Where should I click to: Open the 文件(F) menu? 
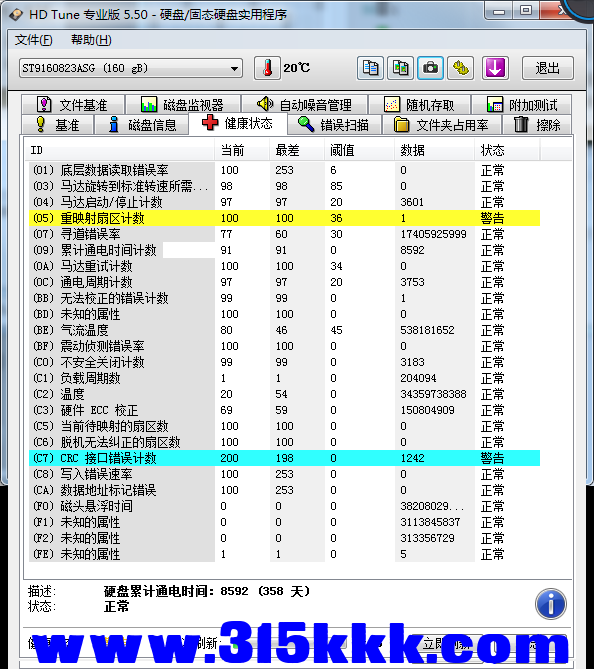(x=33, y=40)
